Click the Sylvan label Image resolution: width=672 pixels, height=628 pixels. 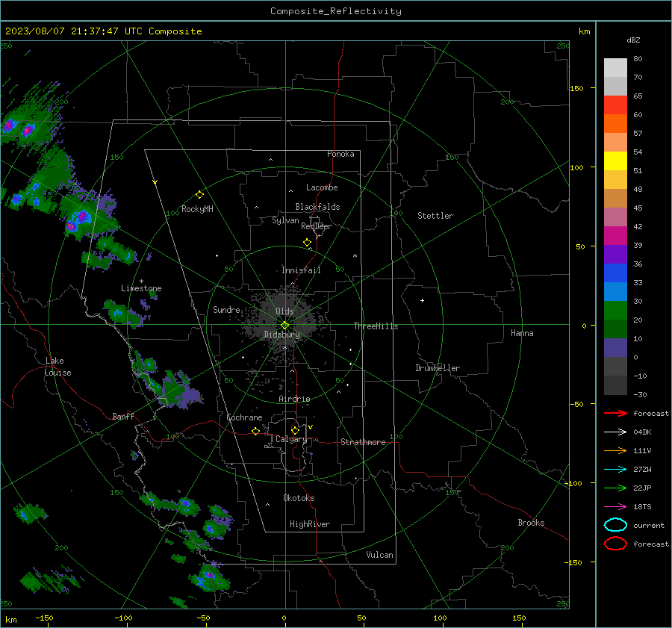click(x=285, y=220)
